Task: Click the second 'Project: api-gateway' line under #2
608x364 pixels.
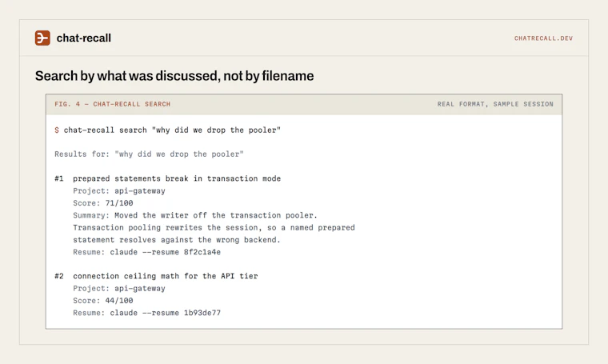Action: (x=119, y=289)
